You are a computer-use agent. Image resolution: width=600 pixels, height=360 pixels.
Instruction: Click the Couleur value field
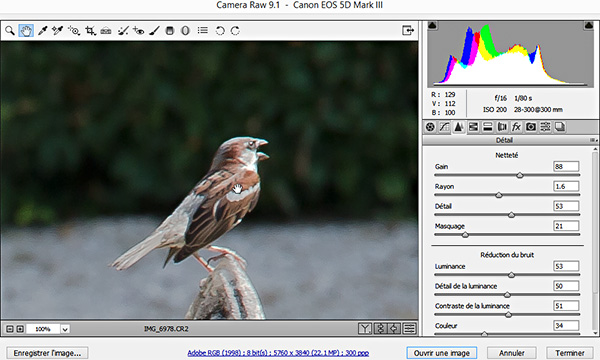[x=566, y=326]
